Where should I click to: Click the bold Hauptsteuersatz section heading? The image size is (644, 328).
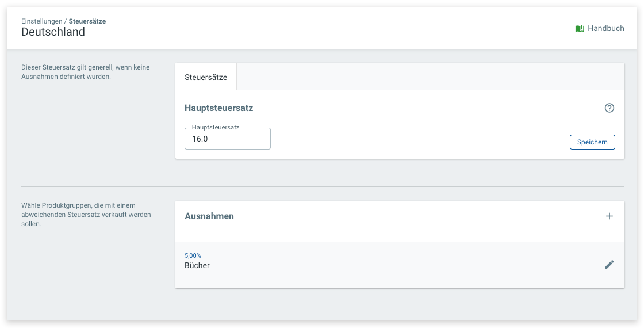(x=219, y=108)
